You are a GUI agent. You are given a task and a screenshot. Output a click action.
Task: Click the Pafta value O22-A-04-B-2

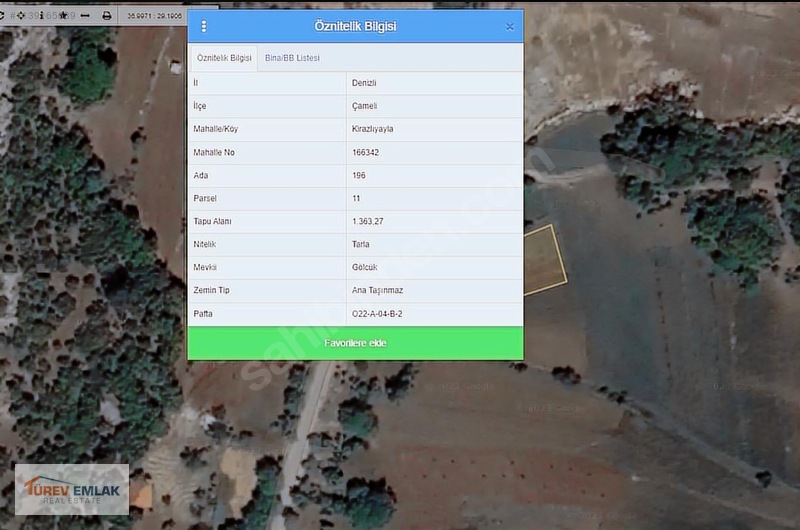click(x=377, y=314)
